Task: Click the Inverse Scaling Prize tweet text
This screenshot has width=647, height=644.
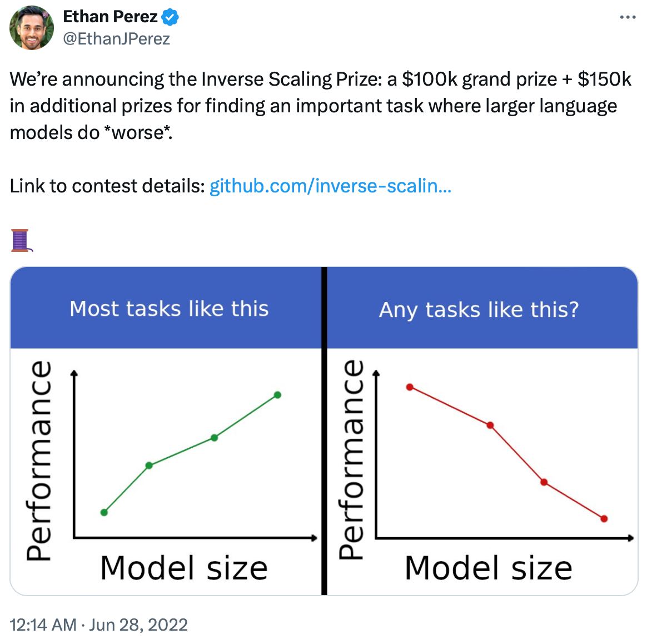Action: 320,106
